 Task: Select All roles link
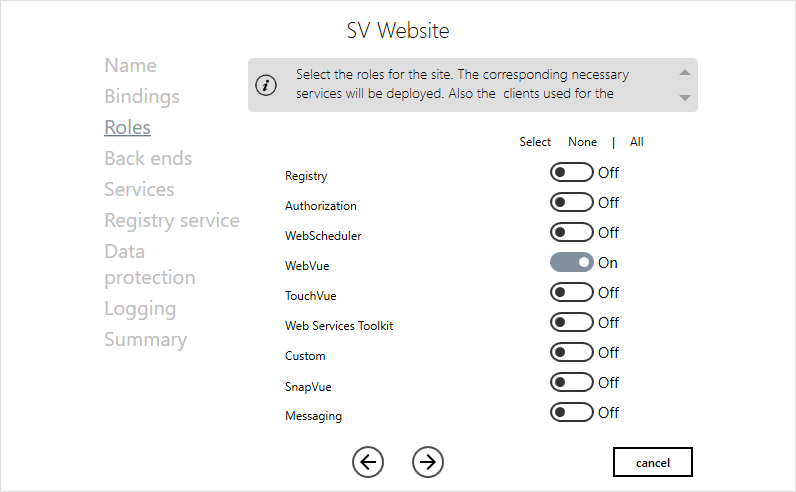tap(636, 142)
